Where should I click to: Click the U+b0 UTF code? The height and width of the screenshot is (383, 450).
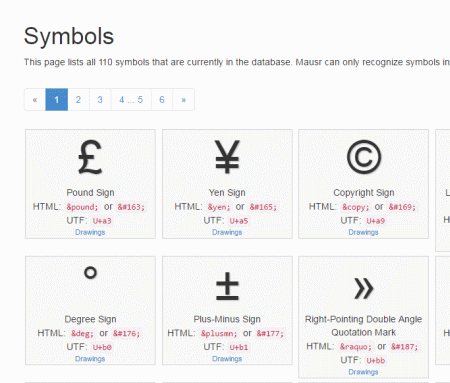point(102,347)
